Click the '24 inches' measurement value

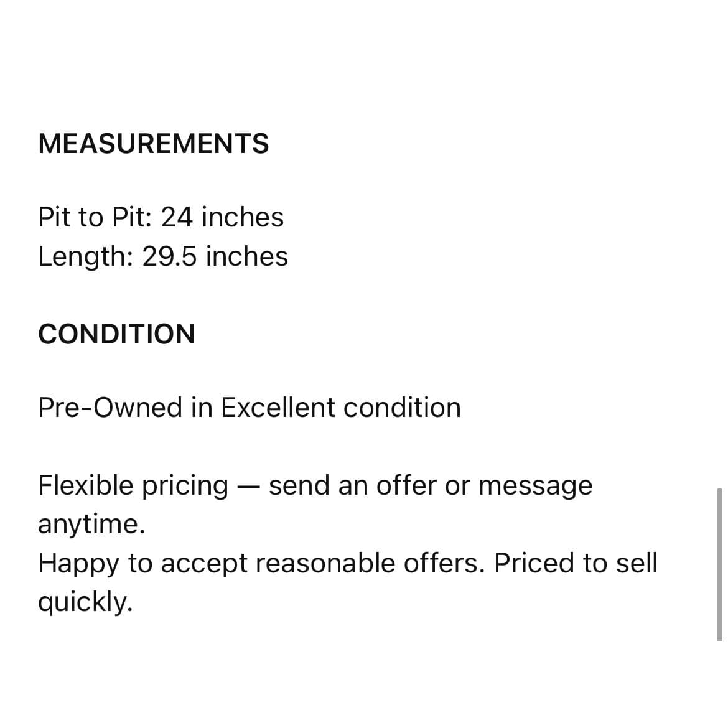222,217
